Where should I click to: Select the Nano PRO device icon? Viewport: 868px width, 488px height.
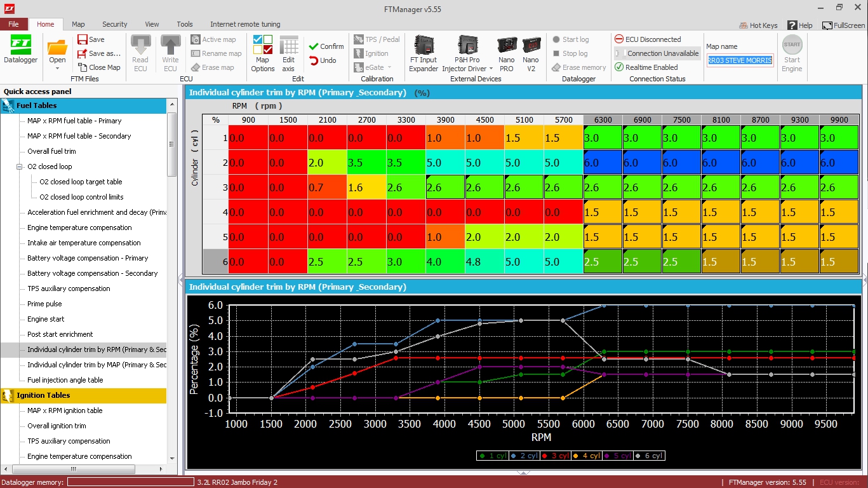pyautogui.click(x=506, y=53)
